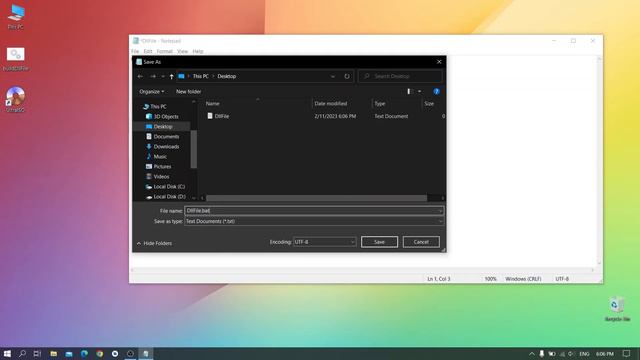Viewport: 640px width, 360px height.
Task: Open File Explorer from the taskbar
Action: pyautogui.click(x=53, y=354)
